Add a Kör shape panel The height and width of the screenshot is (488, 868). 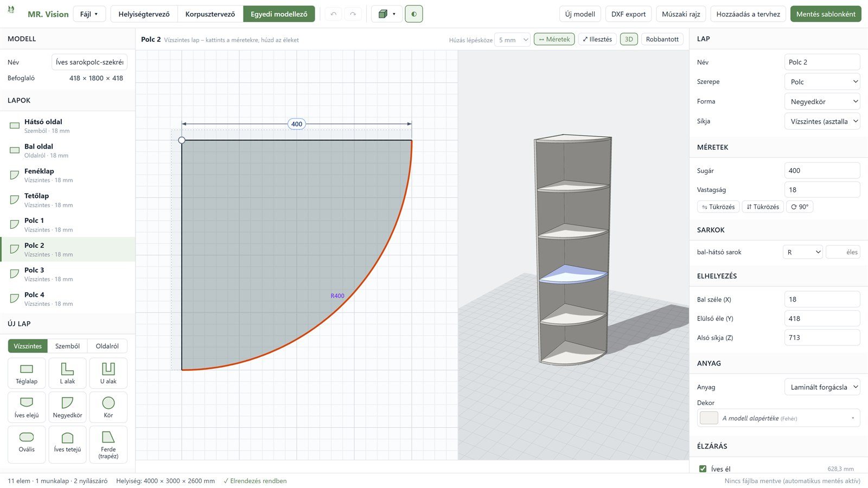(x=108, y=407)
